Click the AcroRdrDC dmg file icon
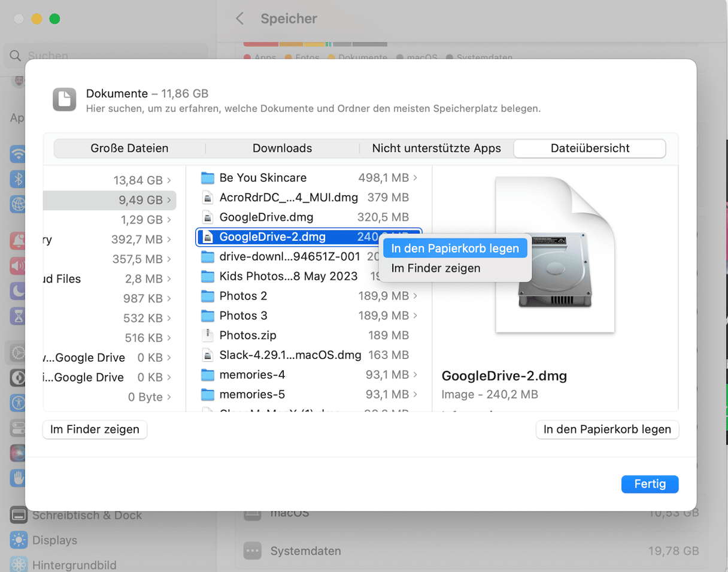This screenshot has width=728, height=572. point(207,198)
